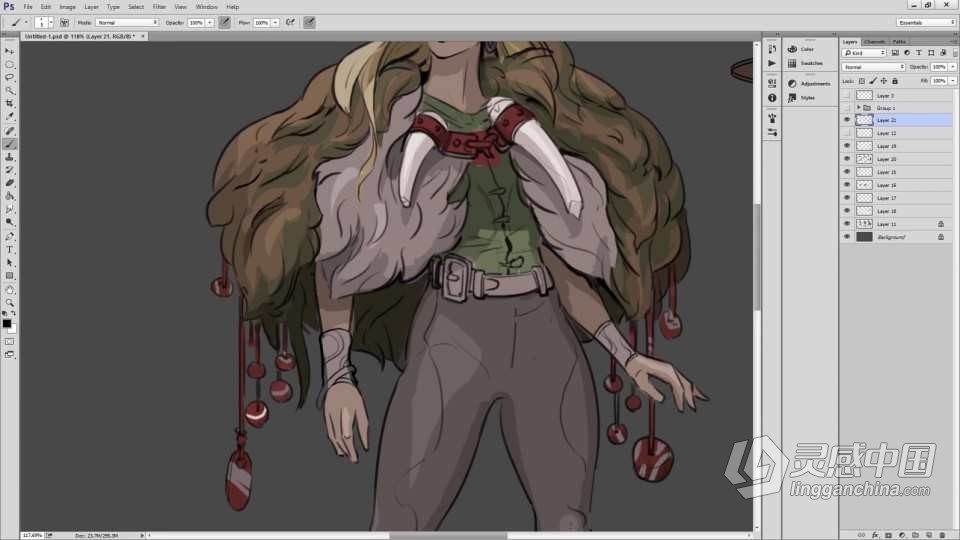
Task: Select the Quick Selection tool
Action: (9, 91)
